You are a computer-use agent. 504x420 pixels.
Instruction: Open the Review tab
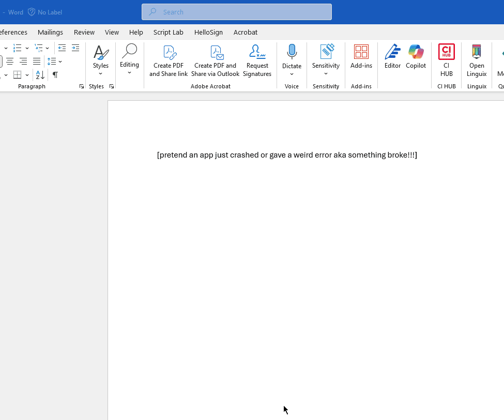(x=84, y=33)
